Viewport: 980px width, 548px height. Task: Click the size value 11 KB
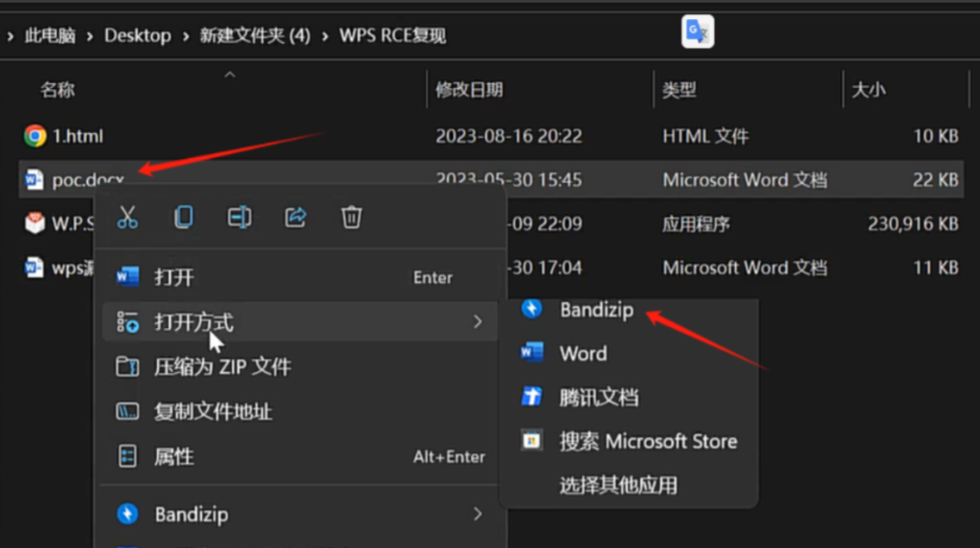(936, 268)
